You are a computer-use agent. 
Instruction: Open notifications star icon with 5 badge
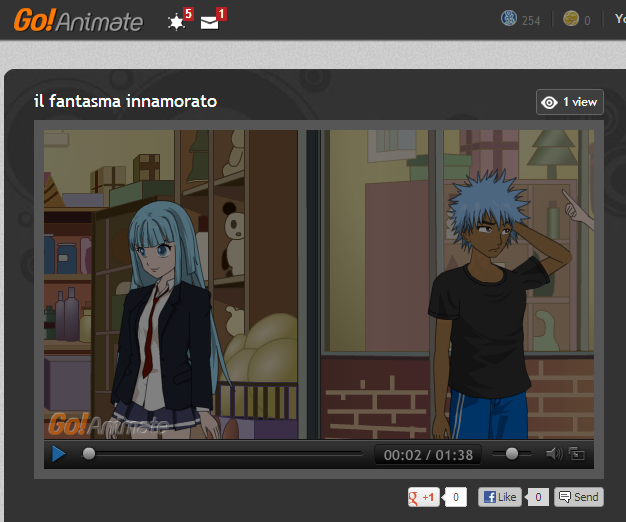coord(180,19)
